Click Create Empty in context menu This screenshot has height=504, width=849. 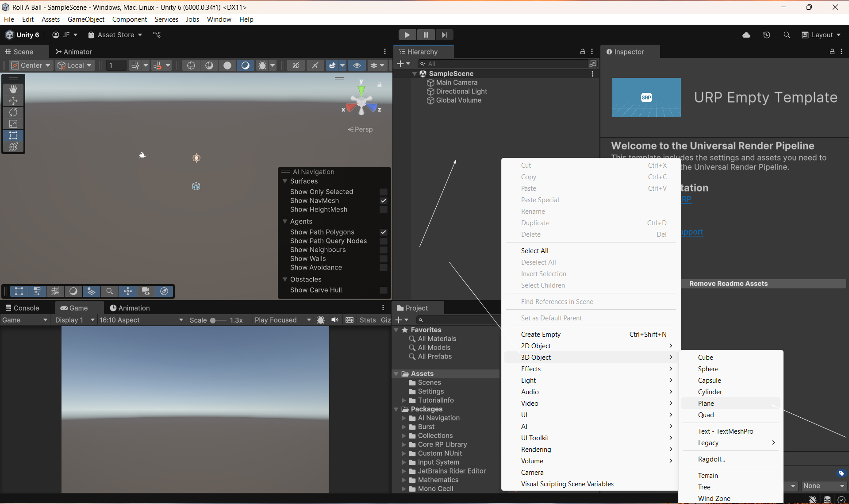click(541, 335)
